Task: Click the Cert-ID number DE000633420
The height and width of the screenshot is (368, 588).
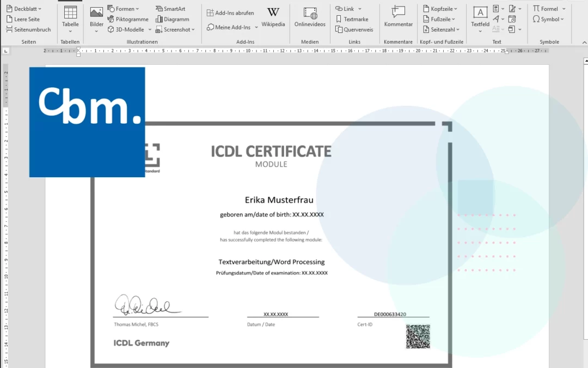Action: click(390, 315)
